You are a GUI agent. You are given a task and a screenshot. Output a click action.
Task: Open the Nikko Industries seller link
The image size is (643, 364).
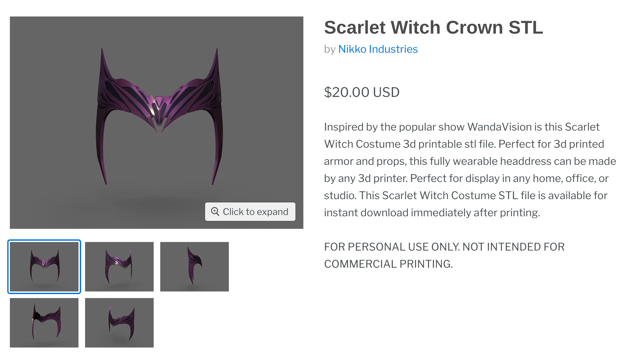(378, 49)
